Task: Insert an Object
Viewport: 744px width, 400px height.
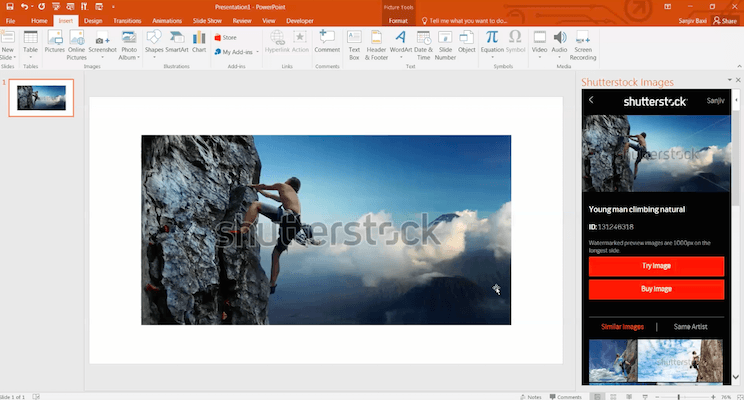Action: point(466,42)
